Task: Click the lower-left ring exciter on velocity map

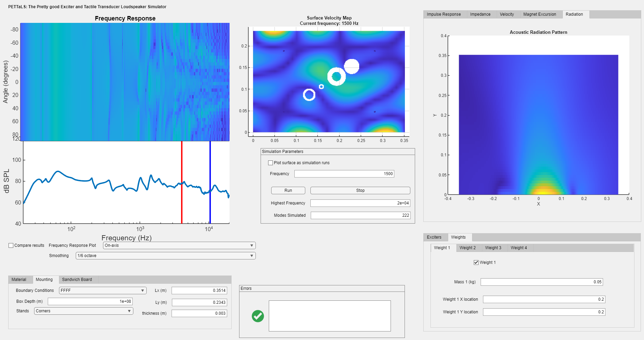Action: coord(309,95)
